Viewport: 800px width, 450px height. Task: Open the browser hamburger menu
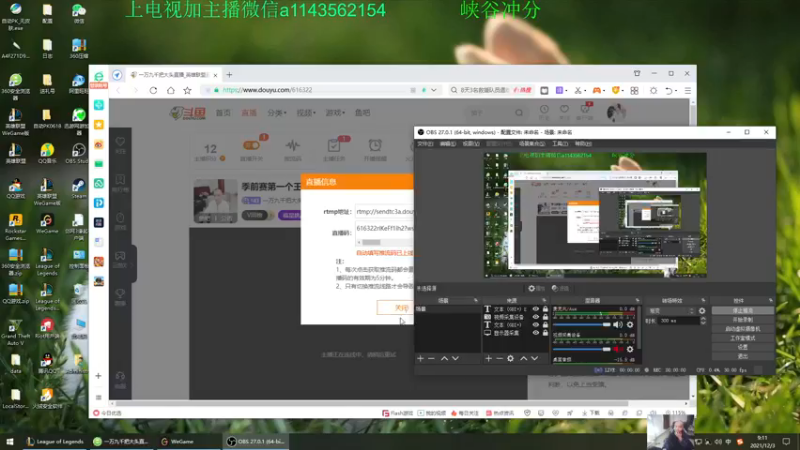[x=688, y=90]
